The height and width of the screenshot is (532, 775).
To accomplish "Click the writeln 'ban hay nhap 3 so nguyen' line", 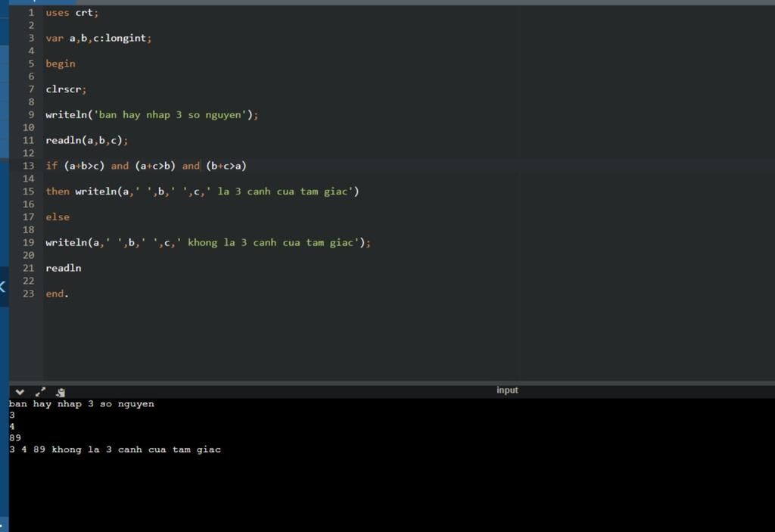I will [x=151, y=115].
